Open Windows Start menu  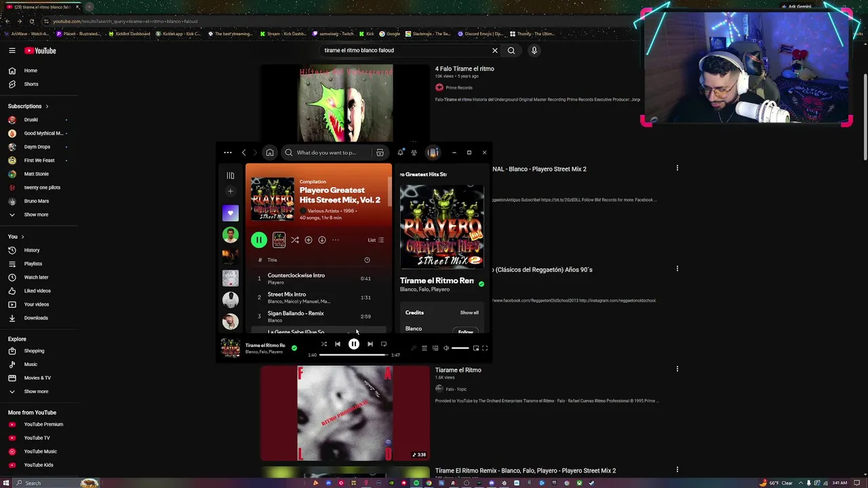(6, 483)
